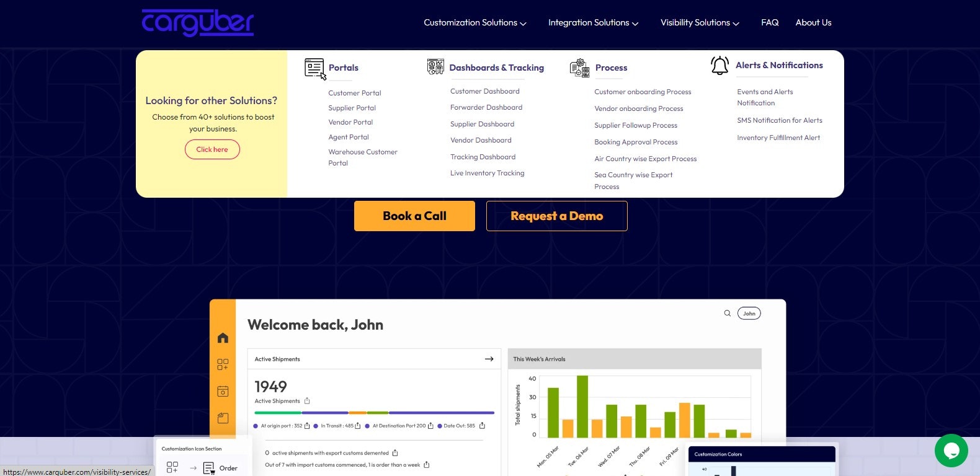
Task: Click the Process heading
Action: 611,68
